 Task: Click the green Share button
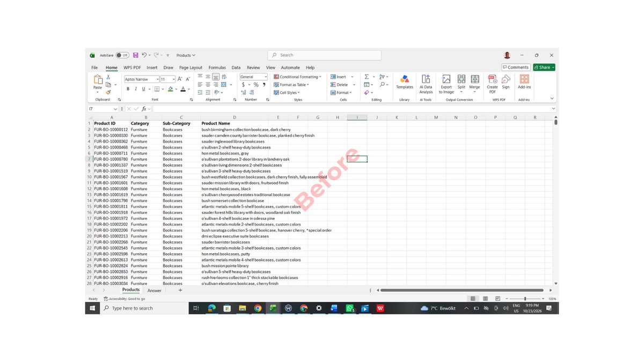click(544, 68)
